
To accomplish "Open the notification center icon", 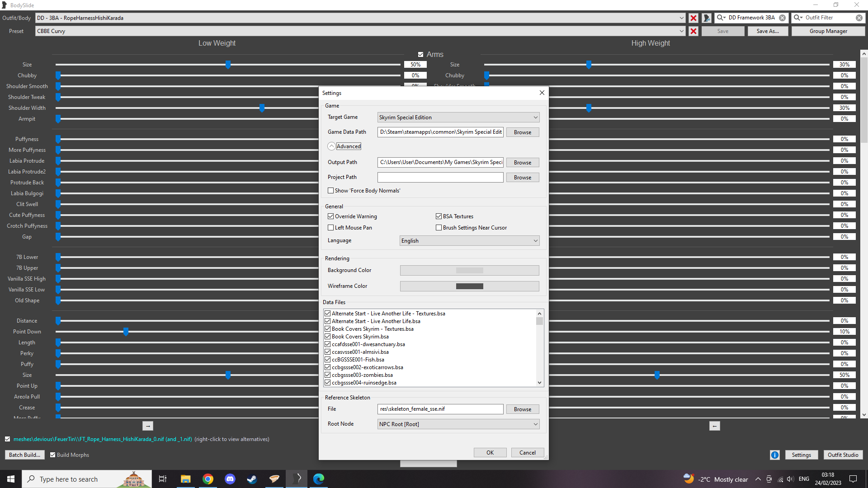I will pyautogui.click(x=853, y=479).
